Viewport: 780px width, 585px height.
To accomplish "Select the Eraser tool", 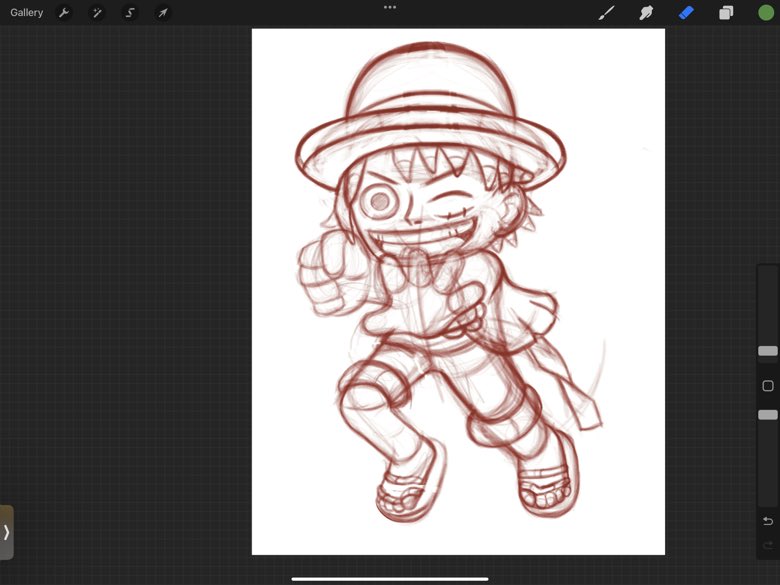I will pyautogui.click(x=686, y=13).
